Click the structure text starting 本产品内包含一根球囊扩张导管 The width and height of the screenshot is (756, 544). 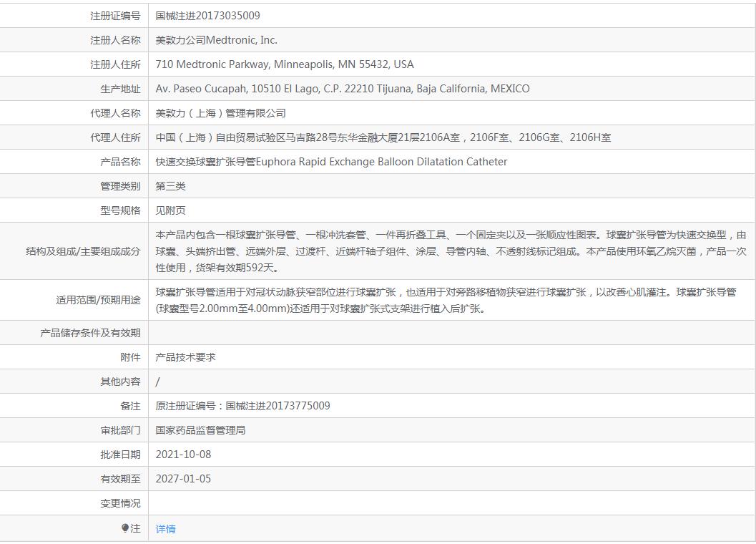451,251
